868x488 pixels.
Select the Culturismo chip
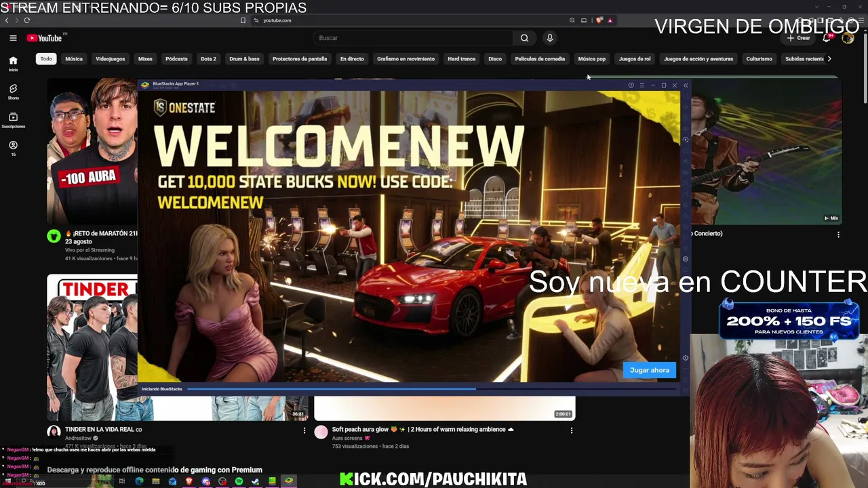pyautogui.click(x=759, y=59)
